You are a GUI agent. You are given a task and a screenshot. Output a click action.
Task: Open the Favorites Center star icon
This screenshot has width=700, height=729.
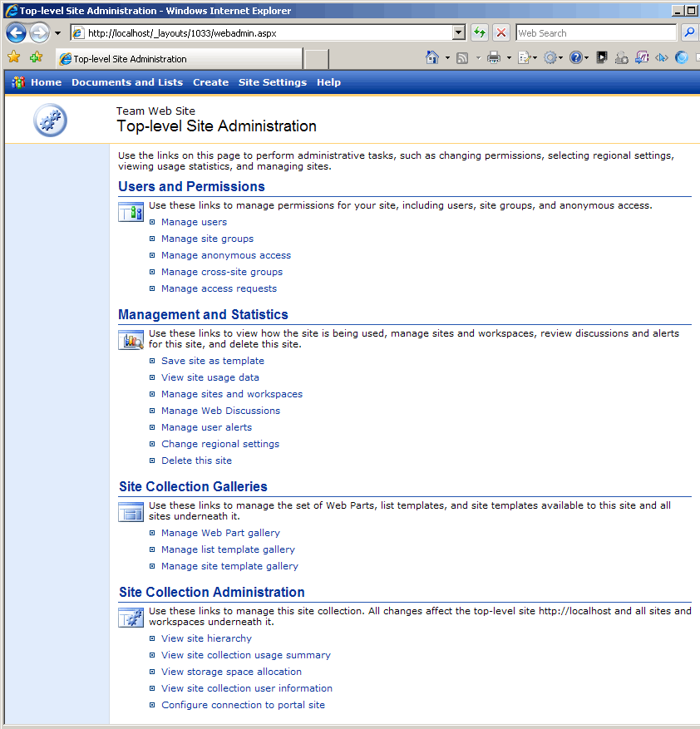click(14, 57)
